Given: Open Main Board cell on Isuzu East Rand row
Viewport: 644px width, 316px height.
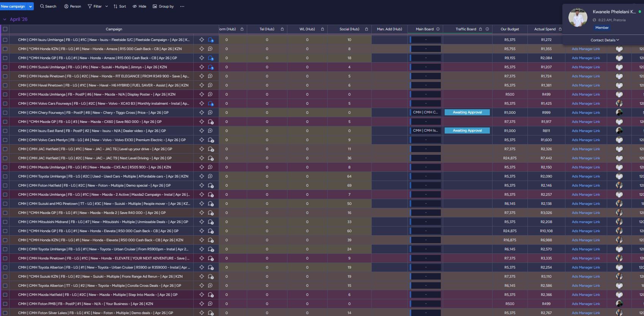Looking at the screenshot, I should pyautogui.click(x=425, y=131).
